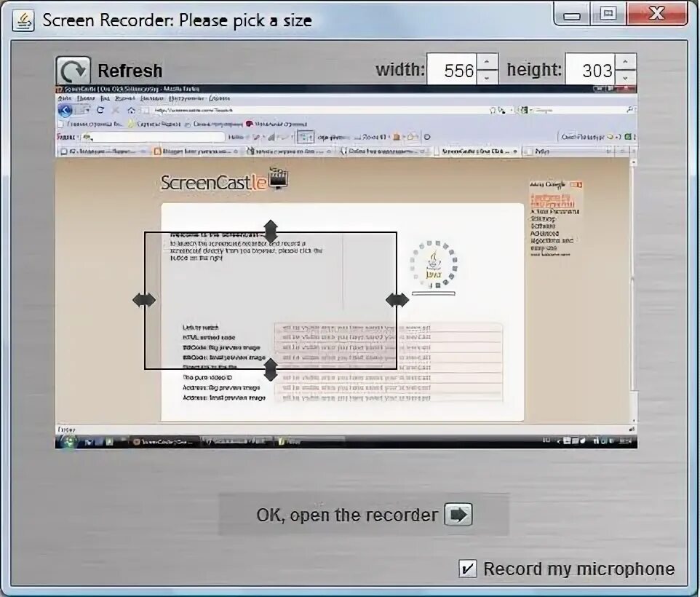Increase width with the up spinner arrow
This screenshot has width=700, height=597.
tap(487, 61)
